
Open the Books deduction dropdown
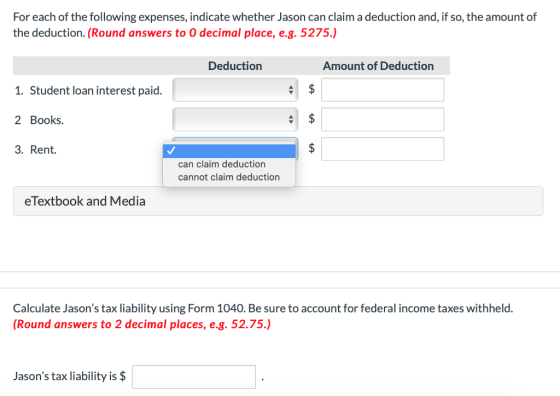235,119
